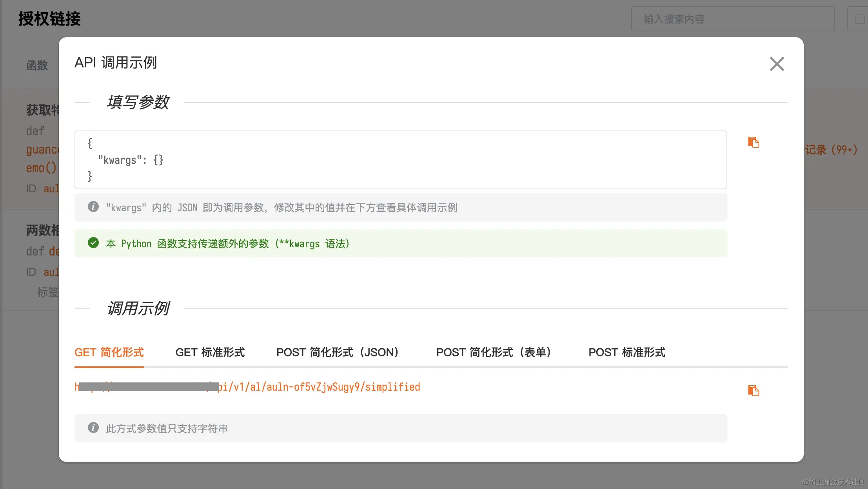The height and width of the screenshot is (489, 868).
Task: Click info icon next to 此方式参数值只支持字符串
Action: [93, 428]
